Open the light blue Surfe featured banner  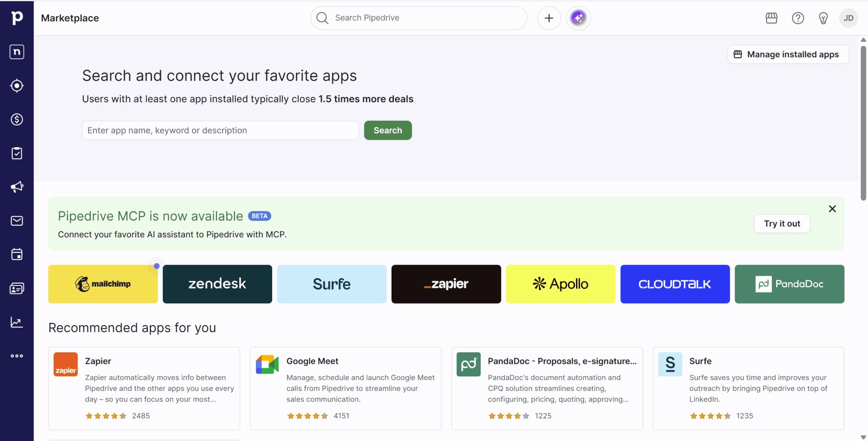tap(332, 284)
